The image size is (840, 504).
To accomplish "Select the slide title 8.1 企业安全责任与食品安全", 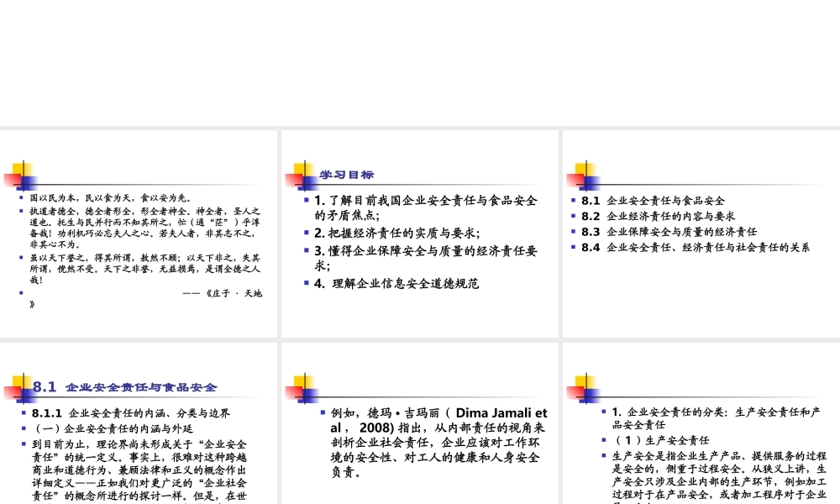I will point(126,387).
